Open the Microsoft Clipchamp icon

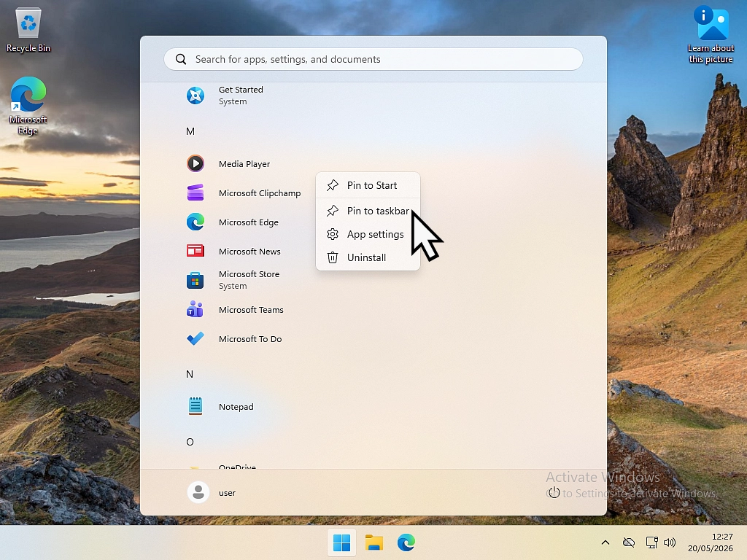coord(196,192)
